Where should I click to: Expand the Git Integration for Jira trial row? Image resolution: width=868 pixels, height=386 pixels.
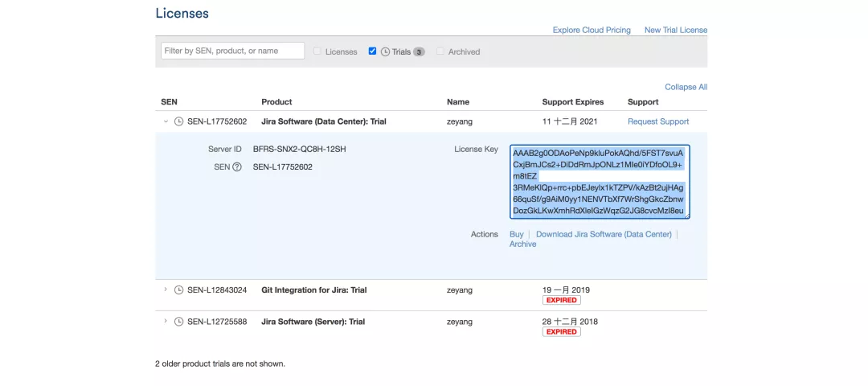(x=166, y=289)
